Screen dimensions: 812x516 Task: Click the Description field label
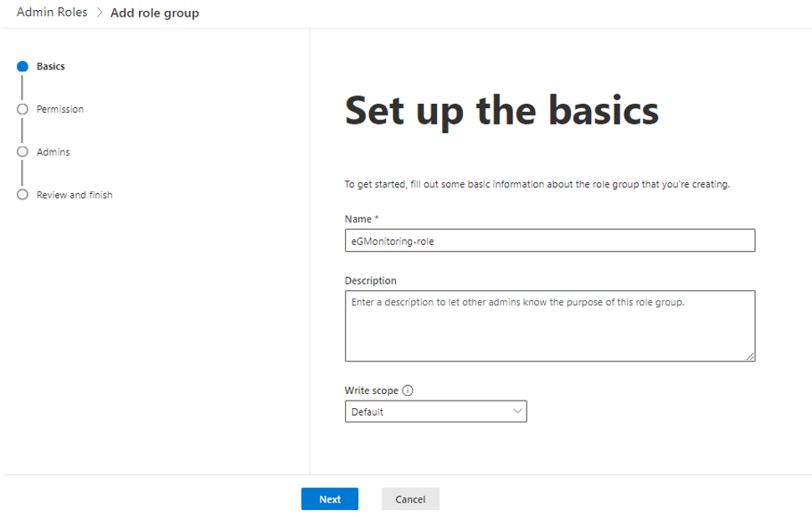(x=371, y=280)
